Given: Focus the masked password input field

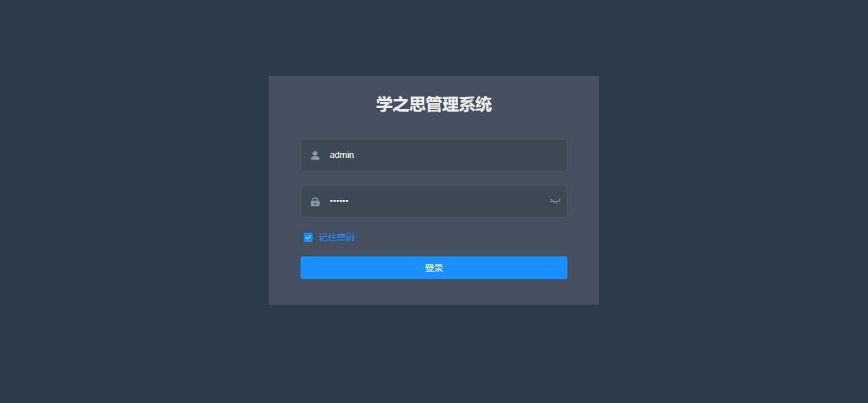Looking at the screenshot, I should 434,201.
